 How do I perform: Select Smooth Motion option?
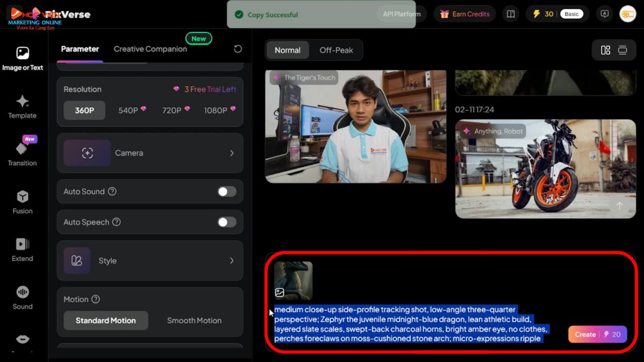click(194, 320)
